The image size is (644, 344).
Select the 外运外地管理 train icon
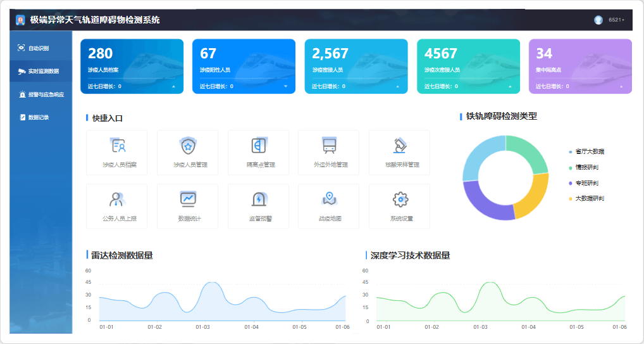[x=329, y=146]
